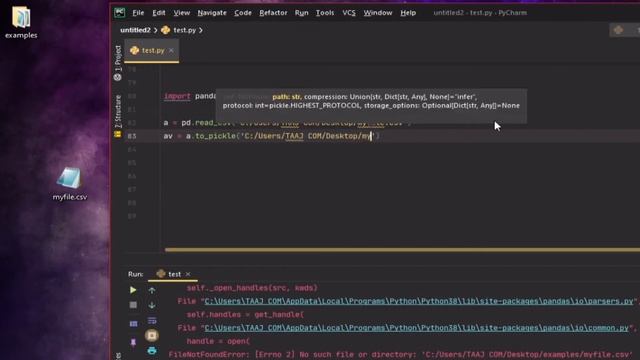Jump down the stack trace
This screenshot has height=360, width=640.
152,305
